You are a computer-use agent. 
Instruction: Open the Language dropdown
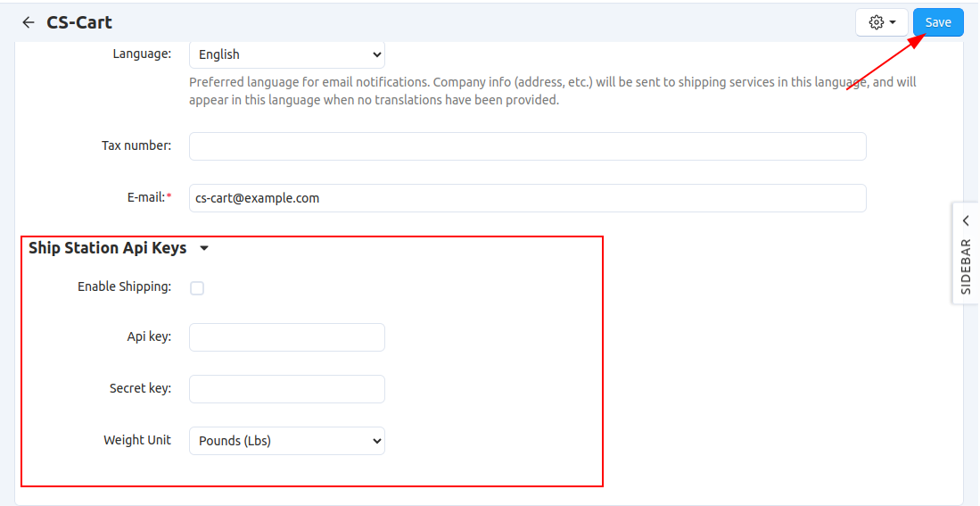click(x=286, y=54)
